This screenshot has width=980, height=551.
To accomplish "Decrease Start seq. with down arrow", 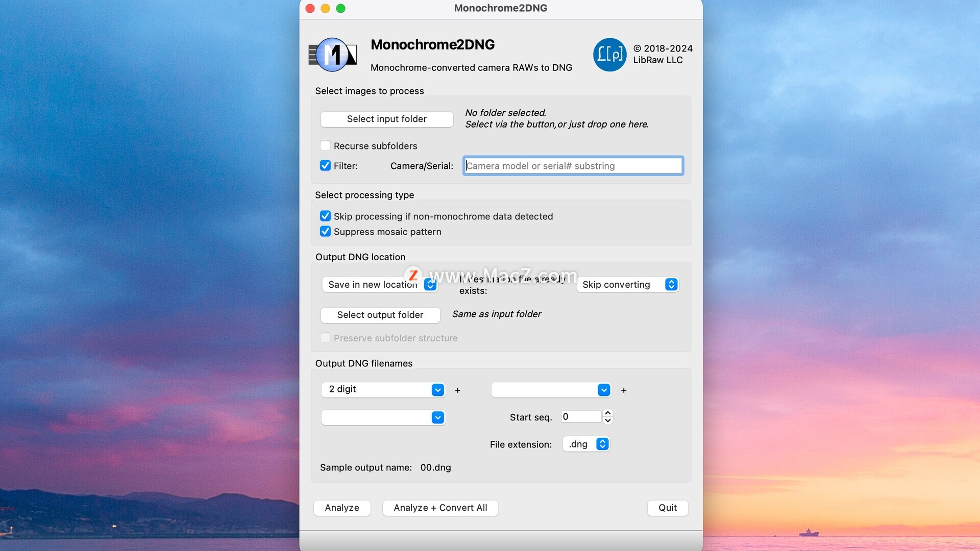I will click(x=607, y=421).
